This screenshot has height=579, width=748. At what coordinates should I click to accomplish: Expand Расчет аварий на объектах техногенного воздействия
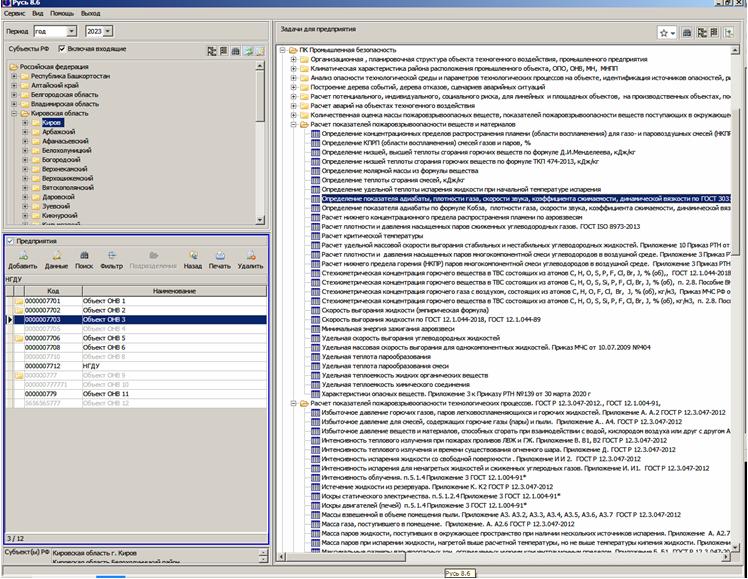[294, 106]
